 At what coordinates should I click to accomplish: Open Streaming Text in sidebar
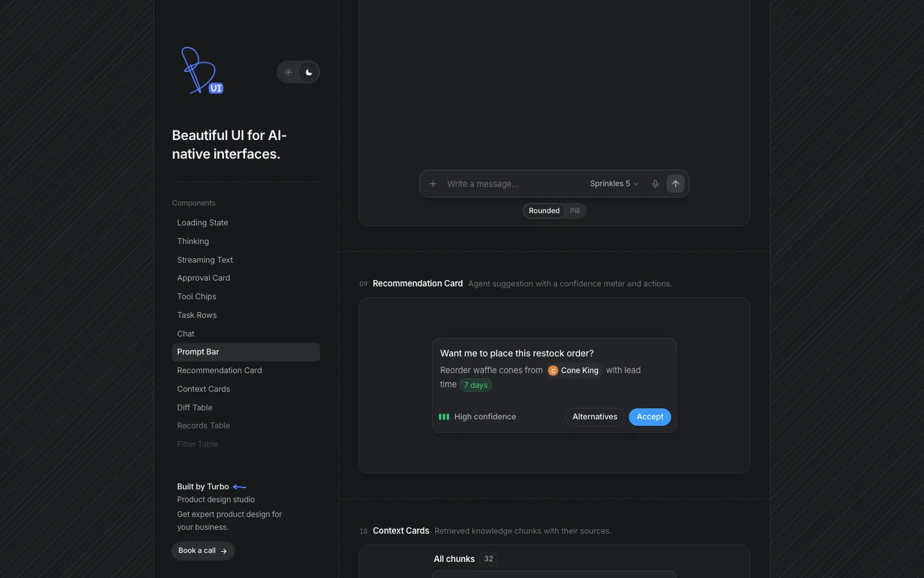(x=246, y=260)
